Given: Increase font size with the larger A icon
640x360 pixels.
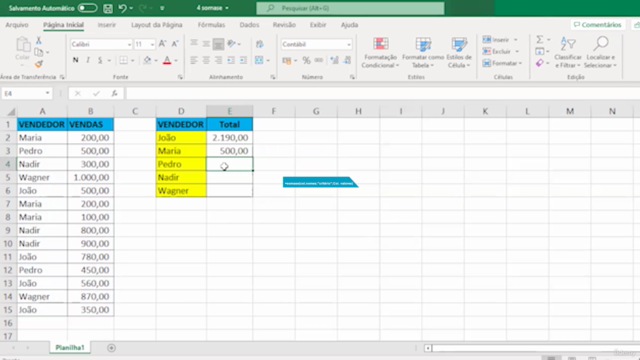Looking at the screenshot, I should 162,44.
